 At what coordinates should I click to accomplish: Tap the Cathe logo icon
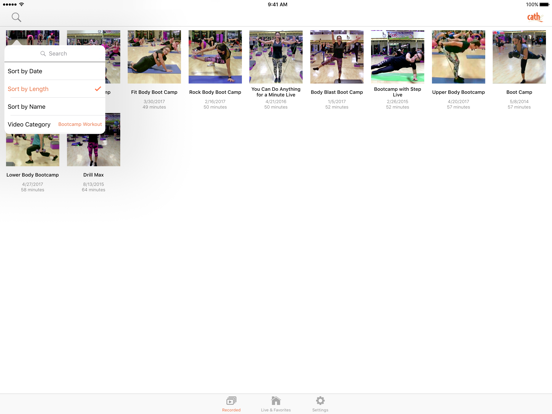(534, 17)
